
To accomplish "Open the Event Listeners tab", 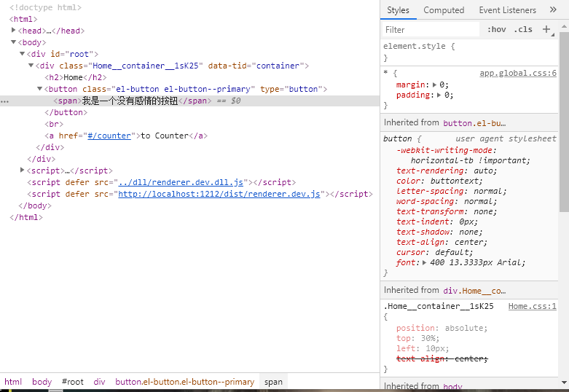I will pyautogui.click(x=507, y=10).
